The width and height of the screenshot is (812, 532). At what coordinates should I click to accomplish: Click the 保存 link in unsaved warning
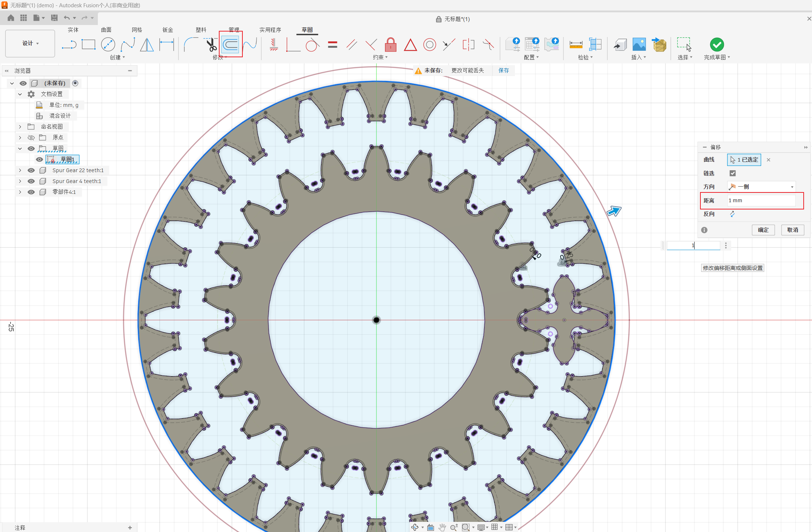point(504,70)
